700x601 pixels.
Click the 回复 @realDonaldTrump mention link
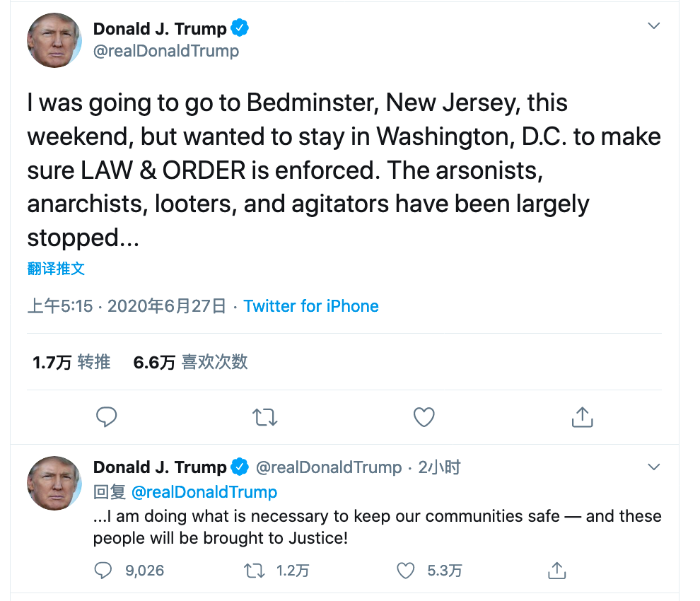[204, 491]
